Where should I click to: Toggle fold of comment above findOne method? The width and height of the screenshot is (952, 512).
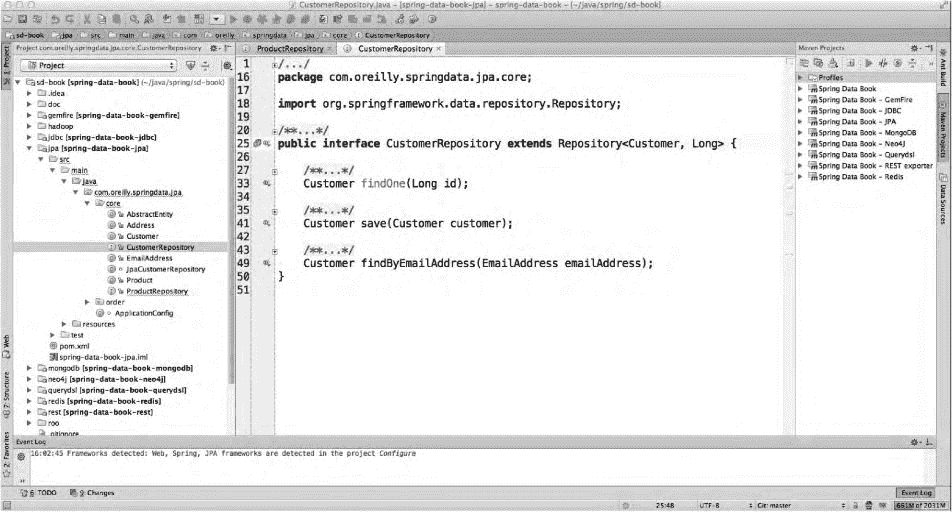coord(273,170)
